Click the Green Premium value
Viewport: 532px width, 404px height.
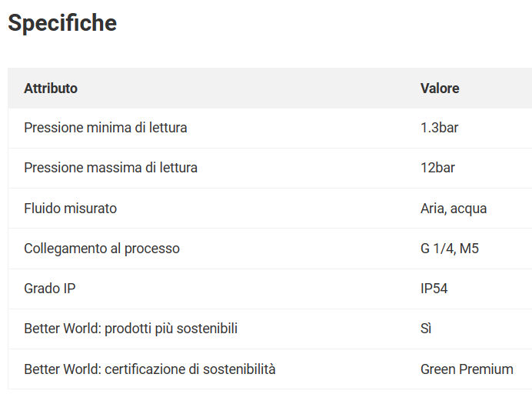tap(467, 369)
